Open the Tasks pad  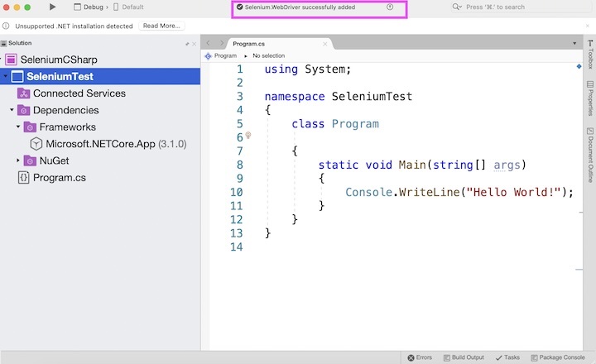[507, 357]
